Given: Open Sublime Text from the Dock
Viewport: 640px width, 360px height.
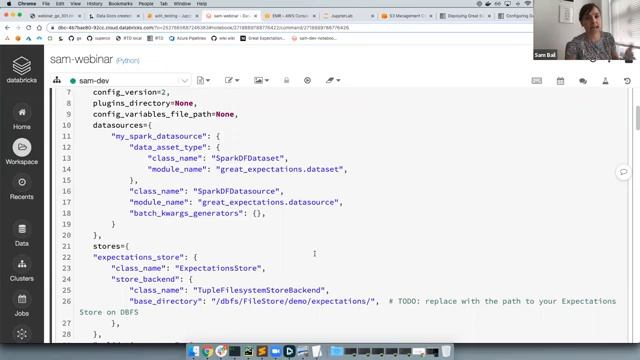Looking at the screenshot, I should tap(262, 351).
